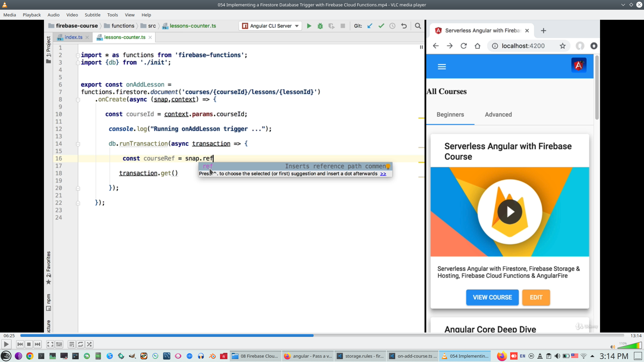Toggle the playlist view

pos(71,344)
